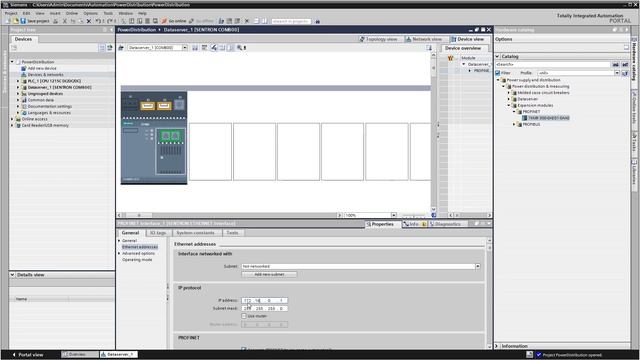Image resolution: width=640 pixels, height=360 pixels.
Task: Click the Devices & networks icon in project tree
Action: 24,75
